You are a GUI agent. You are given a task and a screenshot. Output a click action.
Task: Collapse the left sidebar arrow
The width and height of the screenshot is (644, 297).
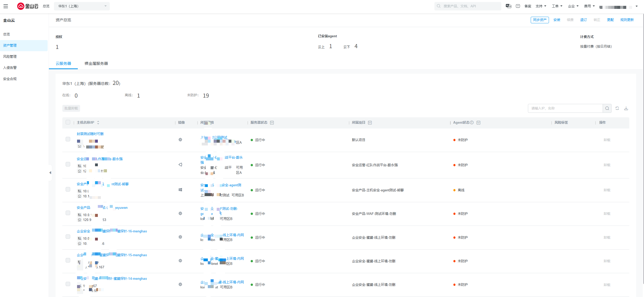(x=50, y=173)
